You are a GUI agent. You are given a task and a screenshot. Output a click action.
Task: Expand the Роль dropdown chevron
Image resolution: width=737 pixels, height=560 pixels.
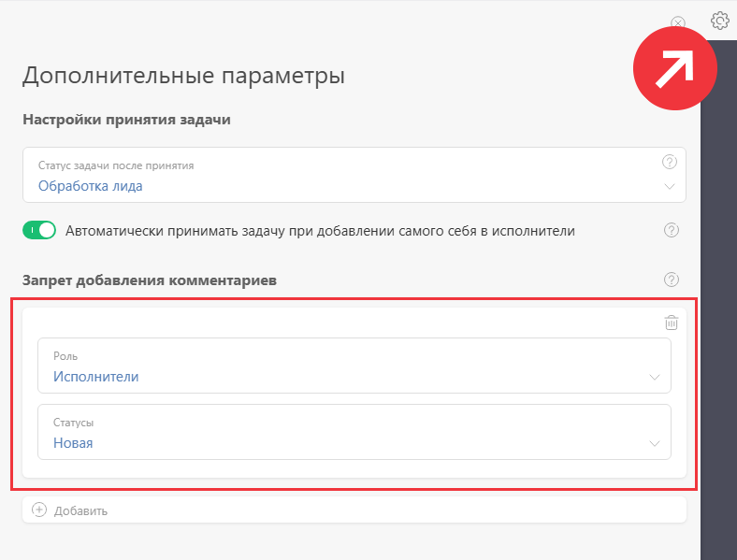click(x=655, y=378)
